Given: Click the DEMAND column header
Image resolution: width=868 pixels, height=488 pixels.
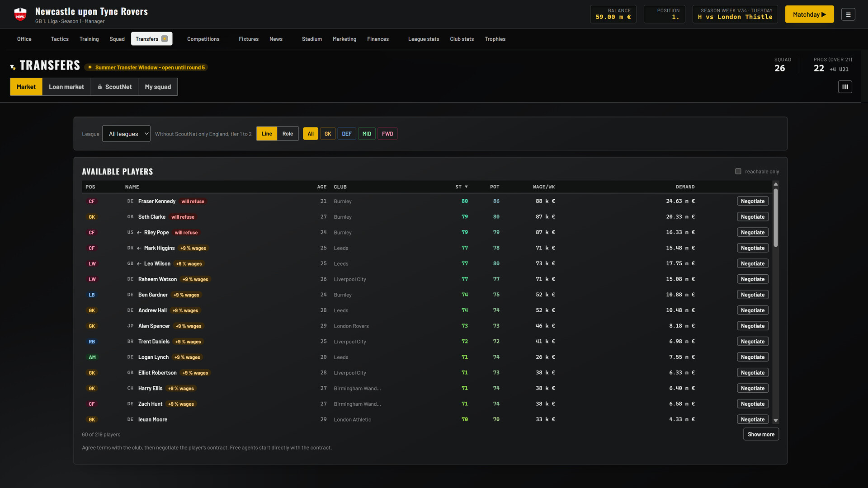Looking at the screenshot, I should coord(685,187).
